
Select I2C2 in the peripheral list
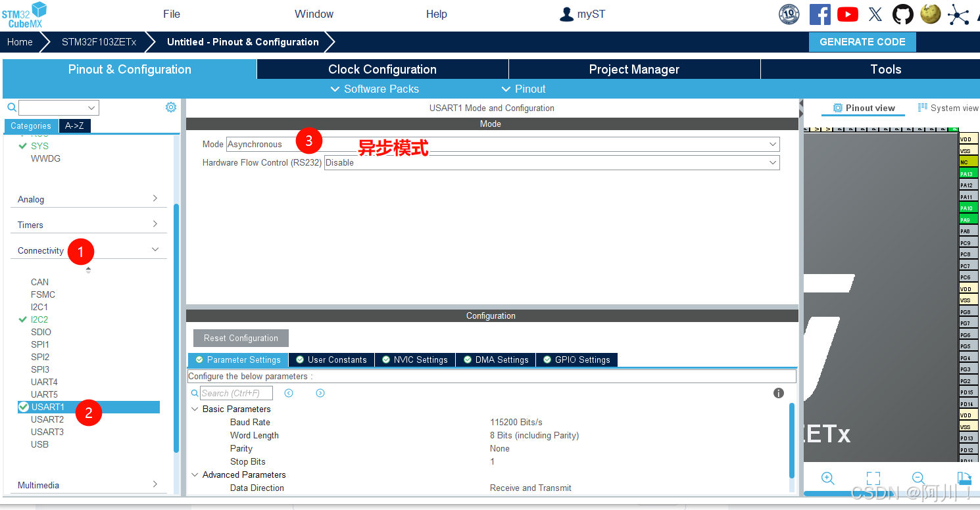39,319
